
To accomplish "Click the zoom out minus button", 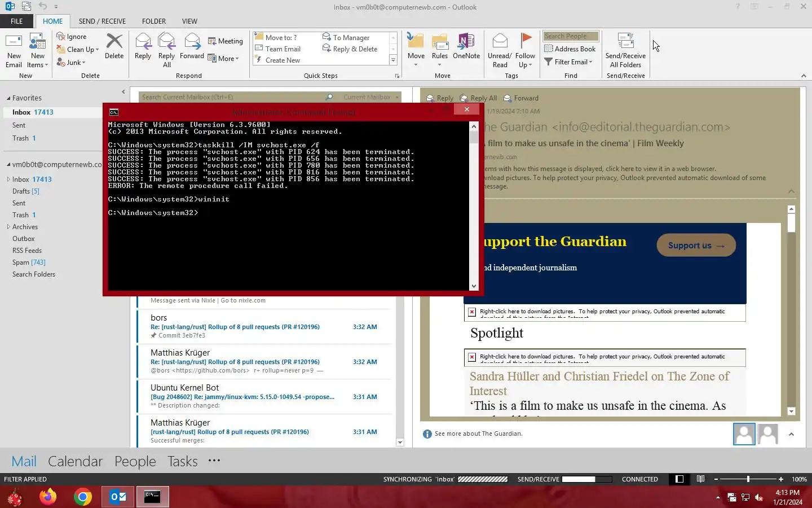I will (x=716, y=479).
